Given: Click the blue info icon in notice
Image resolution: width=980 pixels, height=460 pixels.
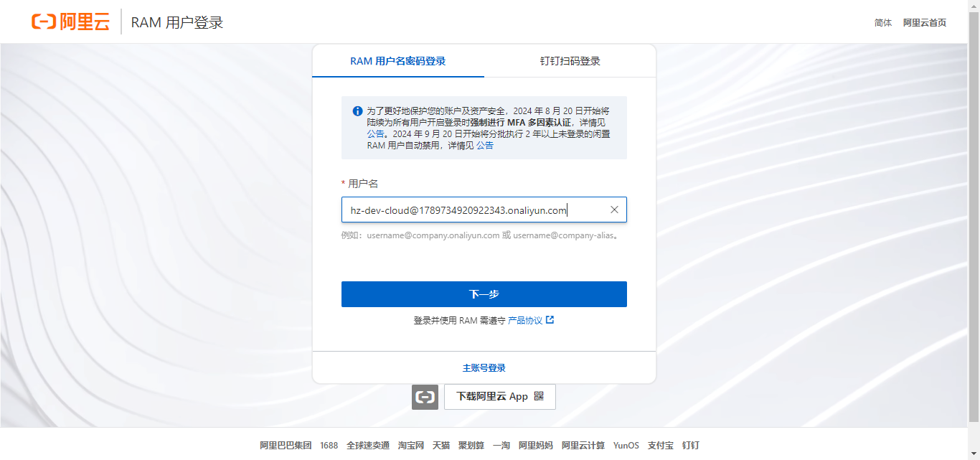Looking at the screenshot, I should 357,111.
